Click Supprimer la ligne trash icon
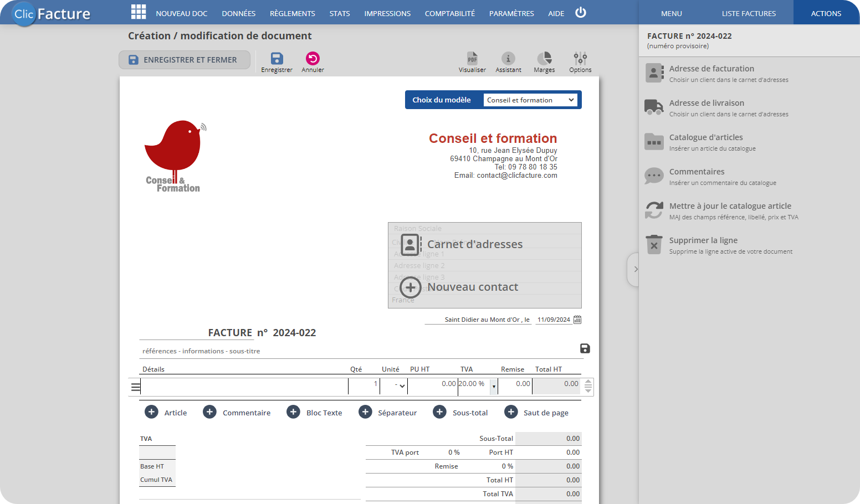860x504 pixels. [654, 244]
